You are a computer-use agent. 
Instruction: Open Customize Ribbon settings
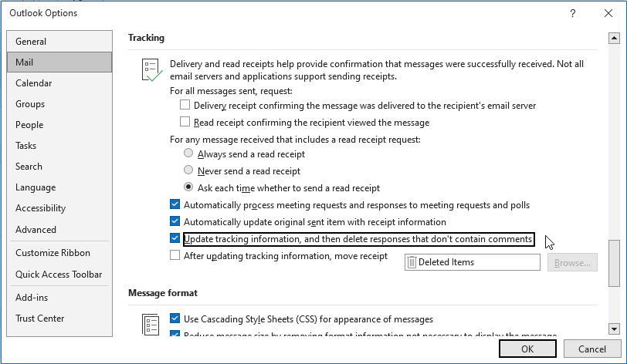tap(59, 253)
